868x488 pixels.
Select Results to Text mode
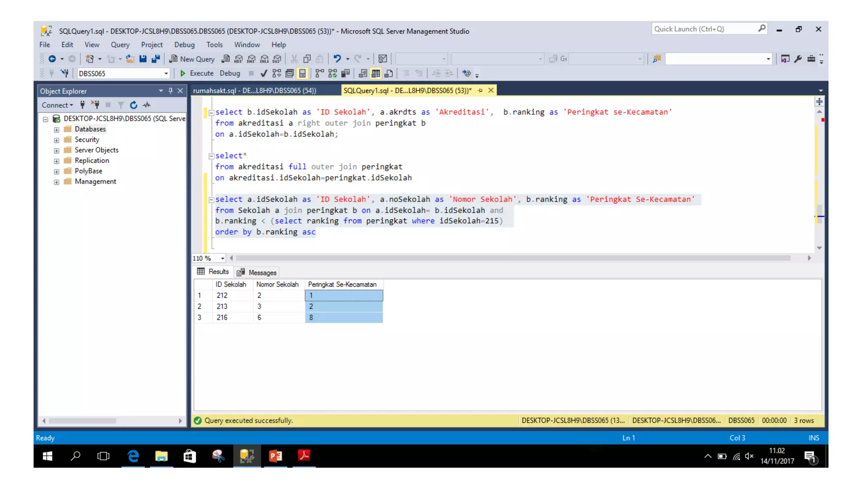[363, 73]
